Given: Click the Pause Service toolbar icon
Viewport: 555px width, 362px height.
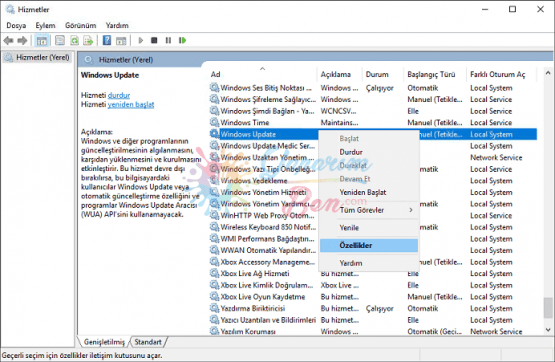Looking at the screenshot, I should tap(168, 40).
